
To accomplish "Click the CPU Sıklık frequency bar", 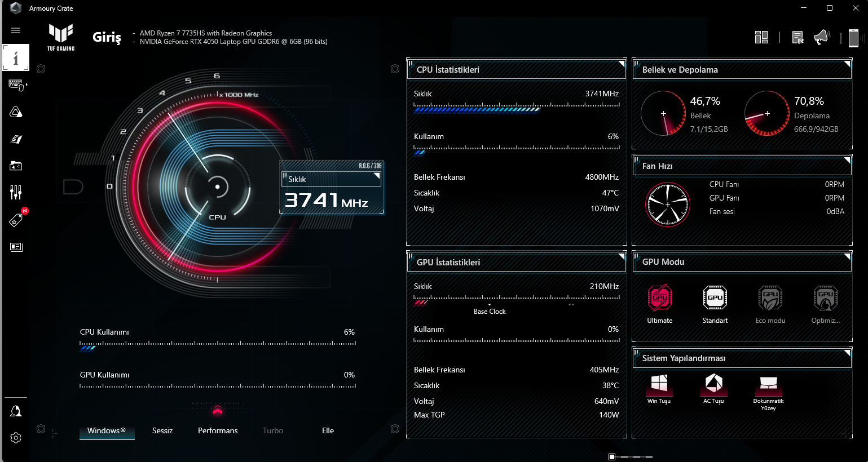I will tap(517, 108).
